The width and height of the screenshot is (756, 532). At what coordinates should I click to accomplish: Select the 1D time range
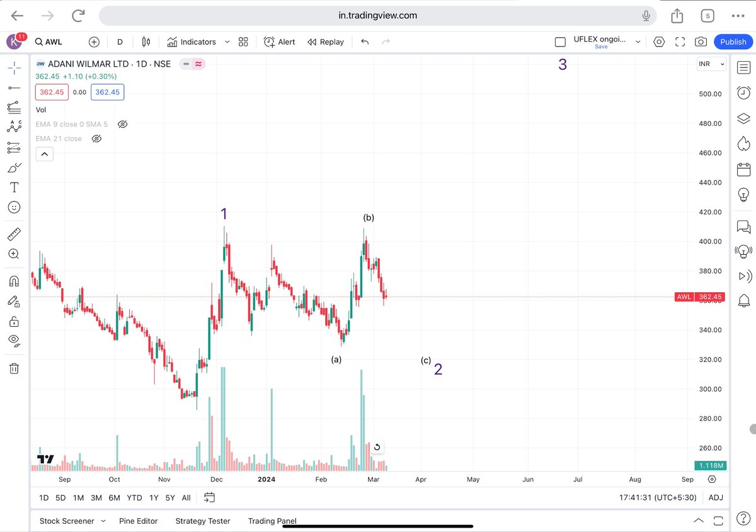[43, 497]
